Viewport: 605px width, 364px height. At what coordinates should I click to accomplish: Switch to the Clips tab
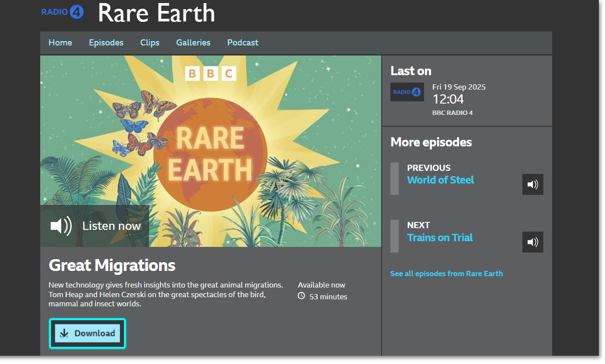click(x=150, y=42)
